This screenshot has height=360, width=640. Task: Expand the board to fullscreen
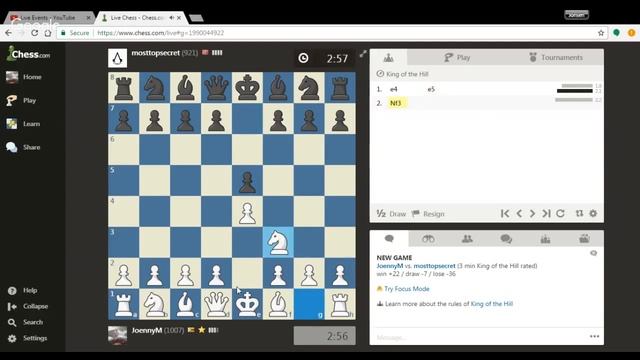click(363, 53)
